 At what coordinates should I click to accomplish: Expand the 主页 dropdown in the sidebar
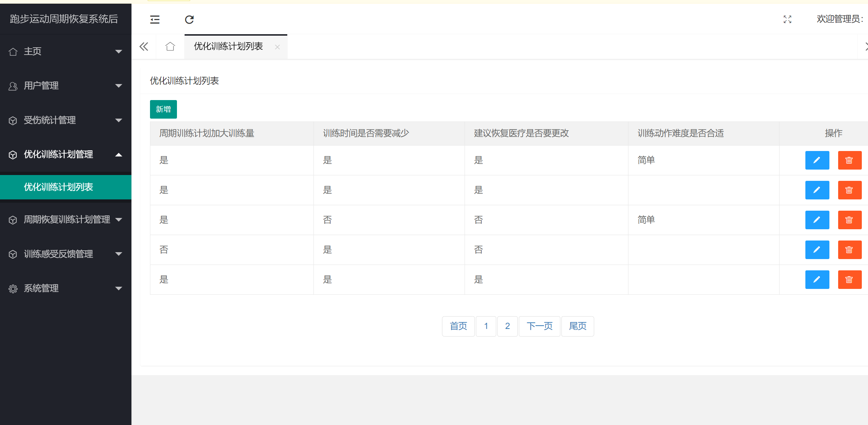pos(118,51)
